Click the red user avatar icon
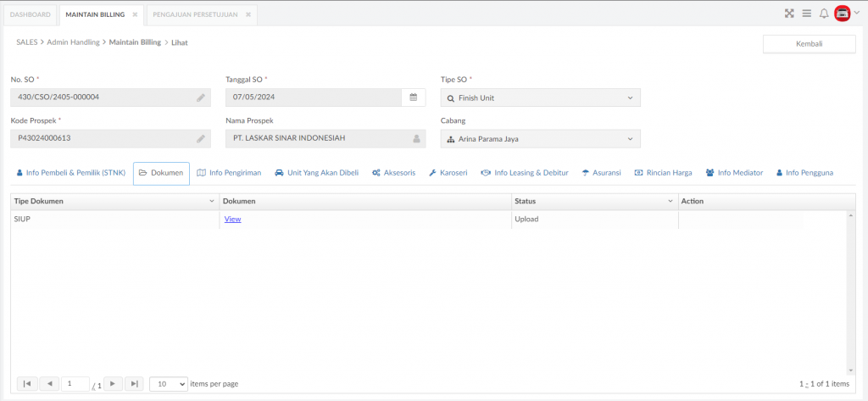This screenshot has height=401, width=868. [x=842, y=14]
